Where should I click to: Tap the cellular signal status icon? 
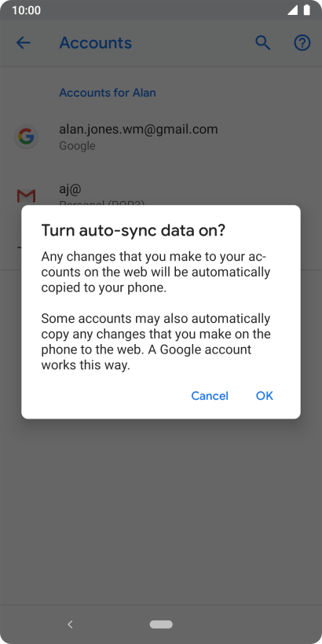pos(292,10)
